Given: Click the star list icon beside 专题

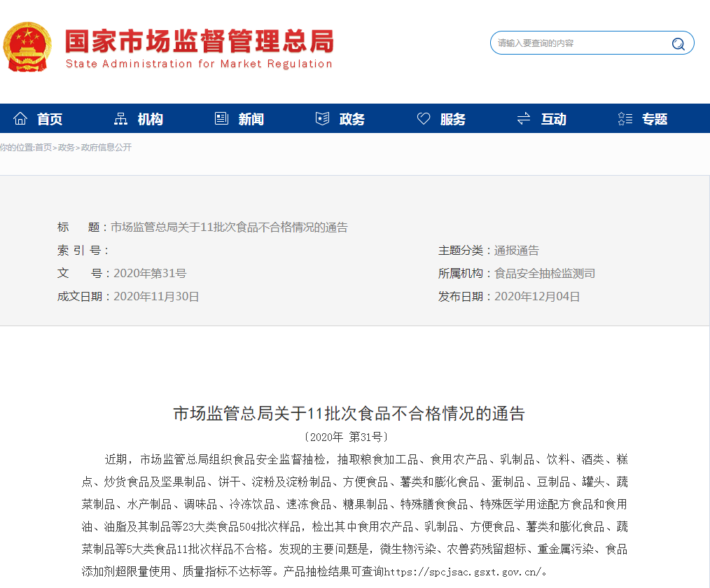Looking at the screenshot, I should 625,118.
